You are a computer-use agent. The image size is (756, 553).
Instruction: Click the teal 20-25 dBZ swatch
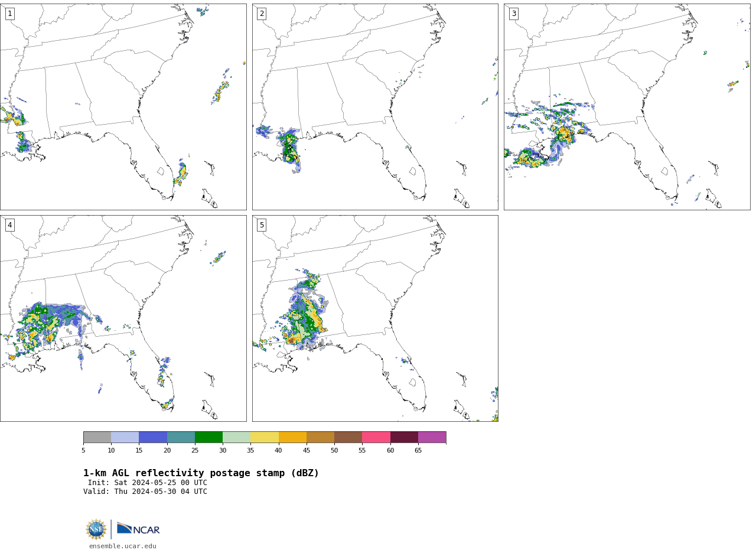coord(181,437)
